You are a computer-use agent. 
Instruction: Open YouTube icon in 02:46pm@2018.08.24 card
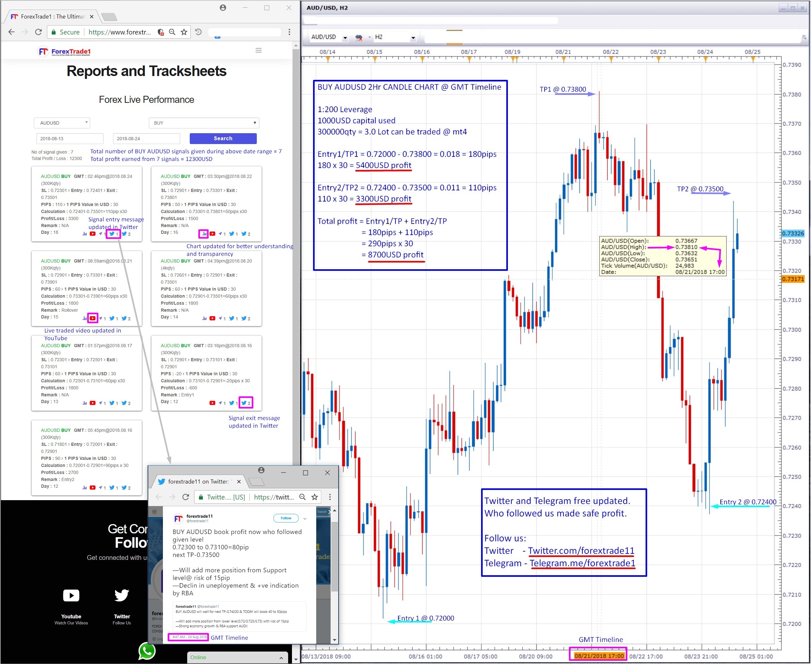click(x=93, y=234)
